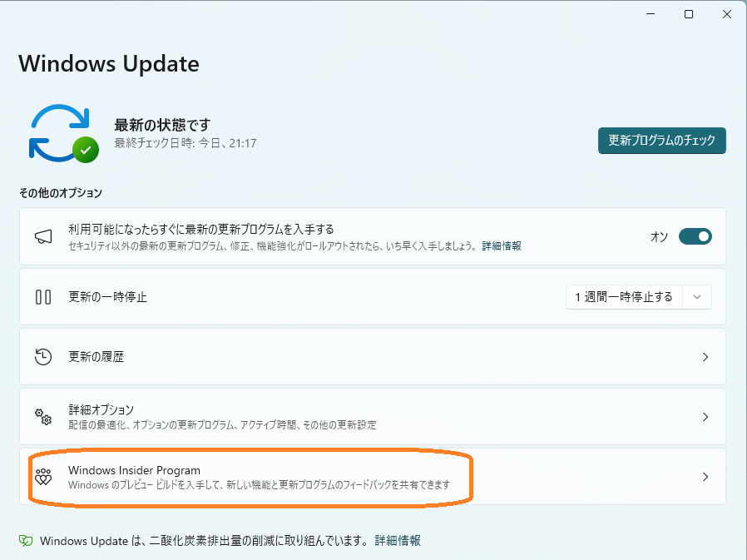Minimize the Settings window
Screen dimensions: 747x560
tap(651, 14)
